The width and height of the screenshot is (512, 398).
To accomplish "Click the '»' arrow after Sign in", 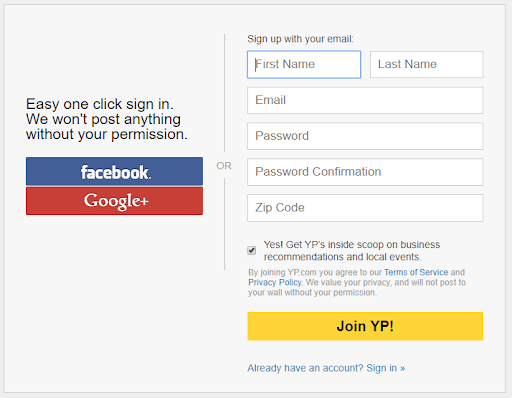I will tap(403, 368).
